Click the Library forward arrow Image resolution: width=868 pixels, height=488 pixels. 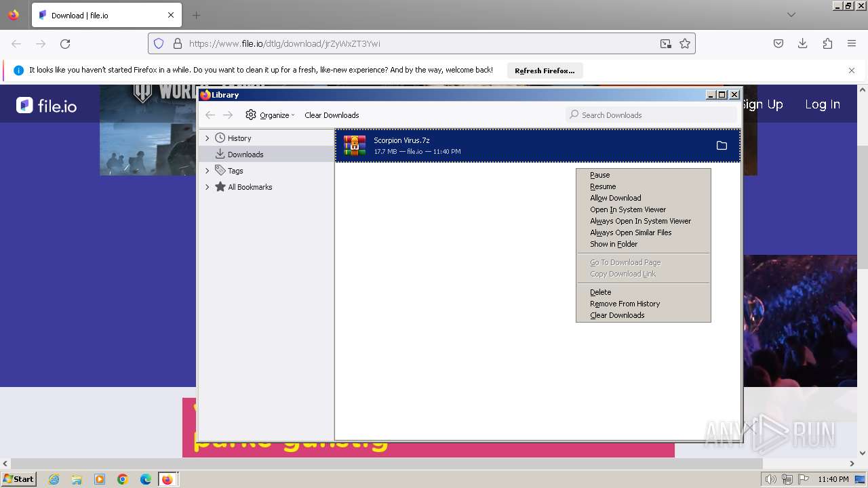click(x=228, y=115)
